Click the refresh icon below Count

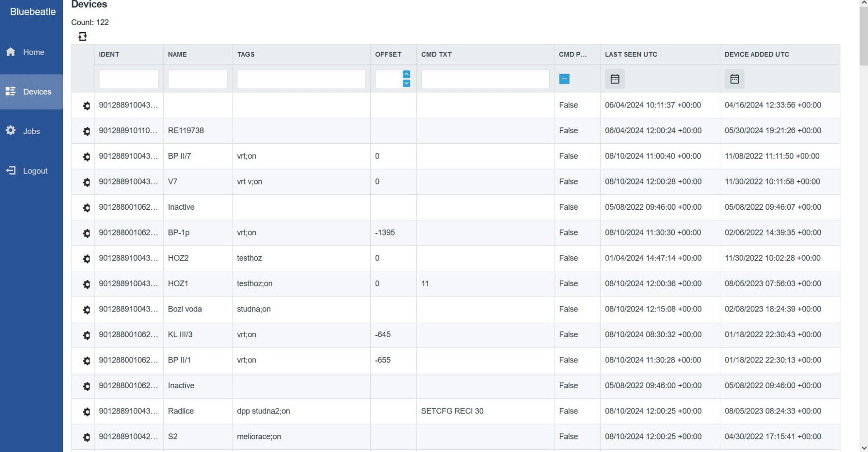click(x=82, y=37)
